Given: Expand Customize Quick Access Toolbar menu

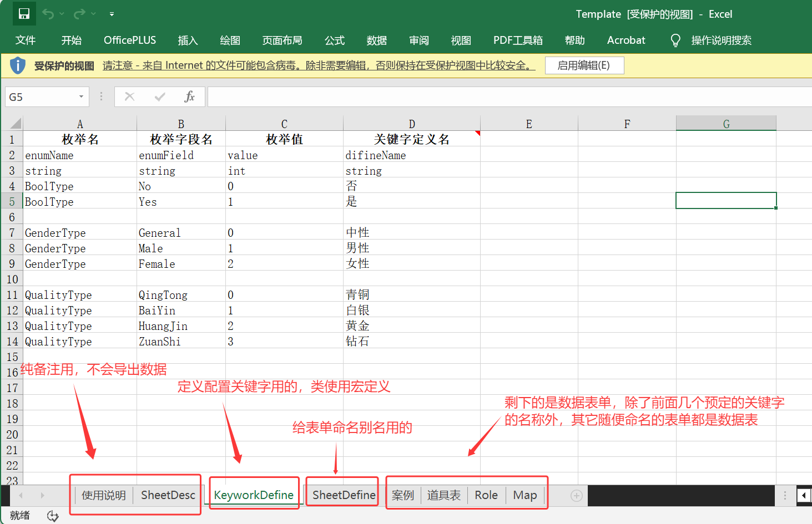Looking at the screenshot, I should click(x=112, y=14).
